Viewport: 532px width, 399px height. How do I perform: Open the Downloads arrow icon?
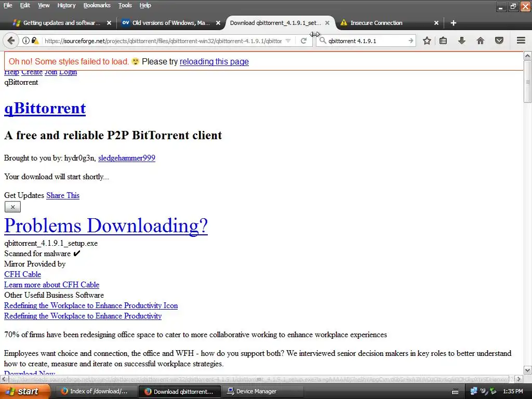click(462, 41)
